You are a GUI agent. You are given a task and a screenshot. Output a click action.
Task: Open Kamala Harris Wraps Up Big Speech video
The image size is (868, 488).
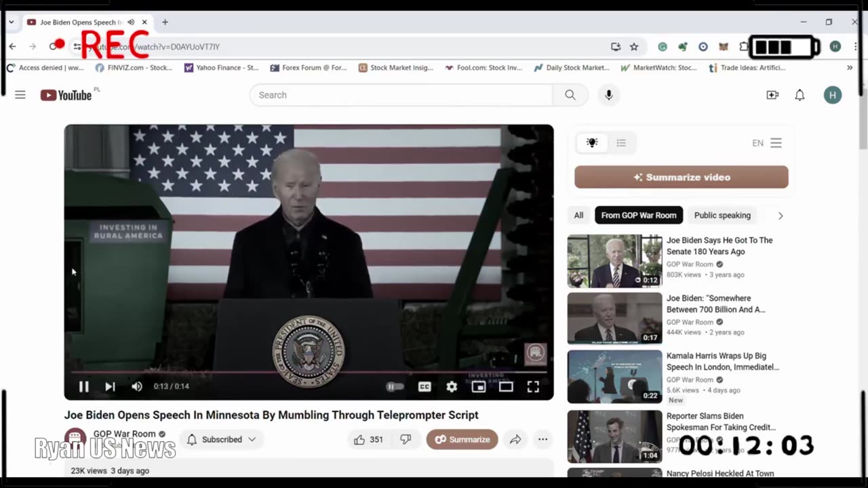[x=723, y=361]
